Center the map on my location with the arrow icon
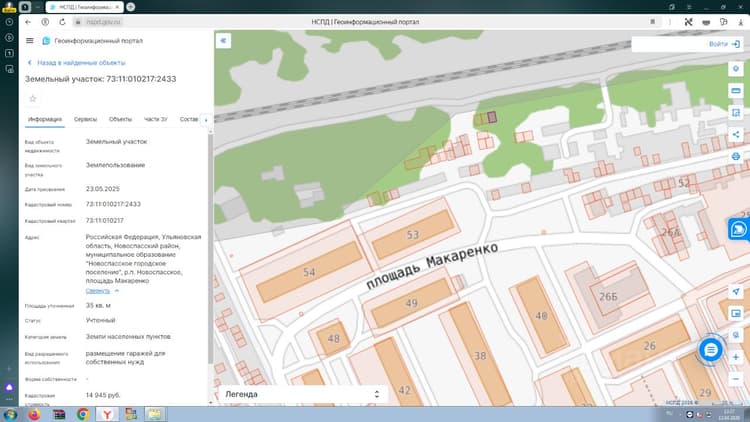The height and width of the screenshot is (422, 750). click(x=736, y=291)
